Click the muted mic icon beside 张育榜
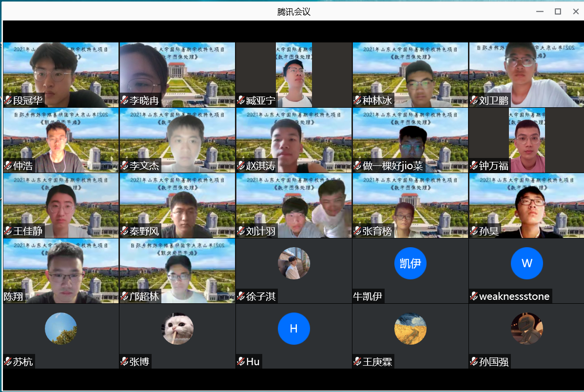 (x=357, y=231)
